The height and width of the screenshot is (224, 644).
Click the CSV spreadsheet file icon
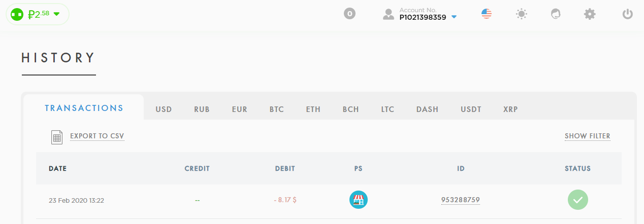(57, 137)
